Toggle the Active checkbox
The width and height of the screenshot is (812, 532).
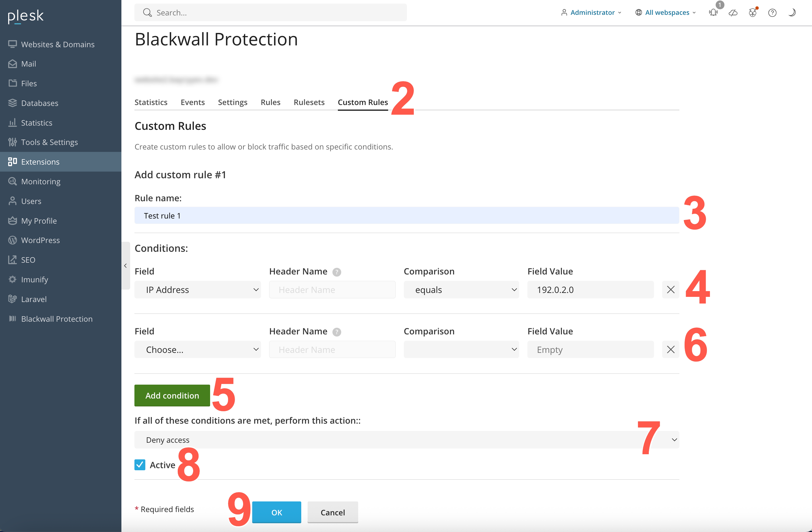pos(140,465)
